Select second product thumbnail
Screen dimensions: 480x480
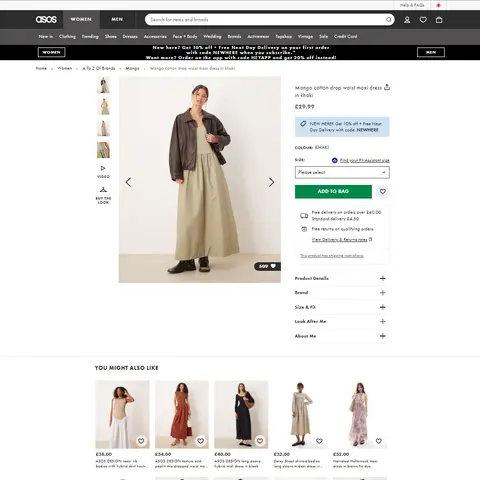103,107
